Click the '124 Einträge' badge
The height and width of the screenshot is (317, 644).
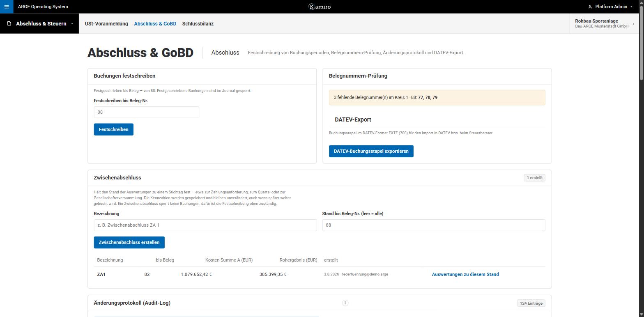pyautogui.click(x=531, y=303)
